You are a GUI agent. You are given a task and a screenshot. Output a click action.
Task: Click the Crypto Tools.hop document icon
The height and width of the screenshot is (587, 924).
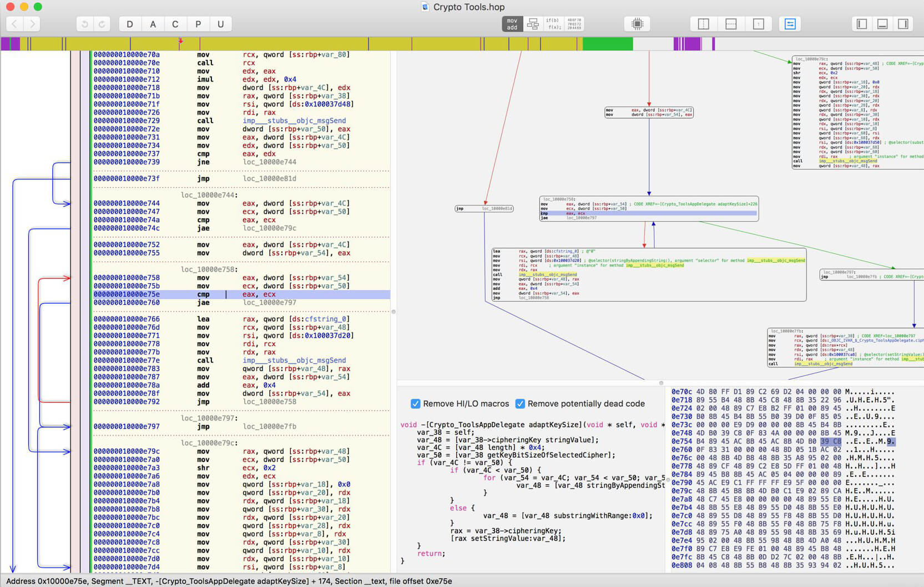coord(425,7)
